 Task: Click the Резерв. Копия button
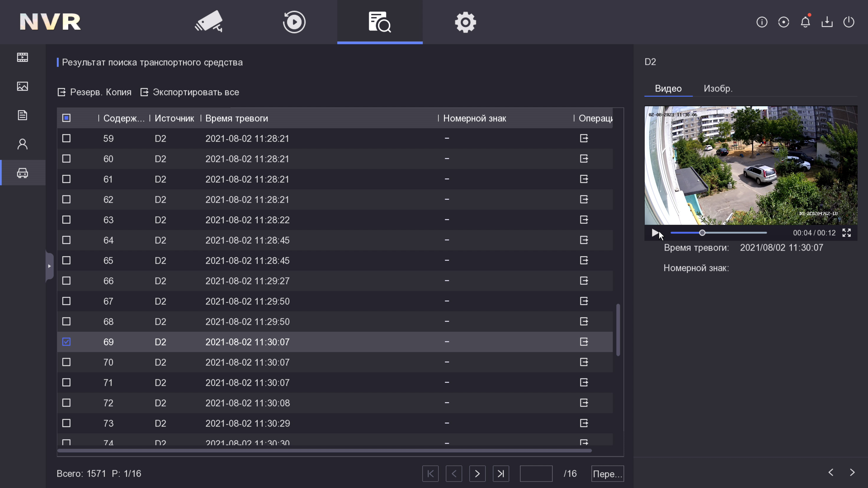[95, 92]
